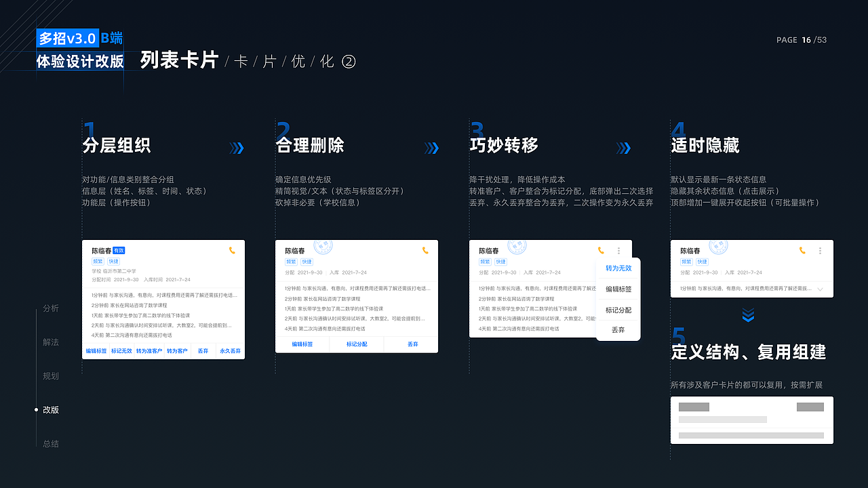Click the blue double-arrow icon beside 分层组织
The width and height of the screenshot is (868, 488).
click(237, 148)
